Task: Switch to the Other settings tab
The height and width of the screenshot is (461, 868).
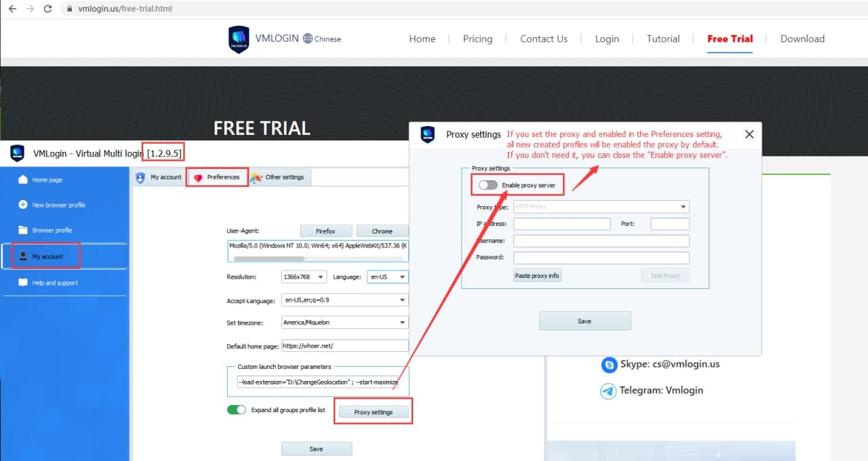Action: (278, 178)
